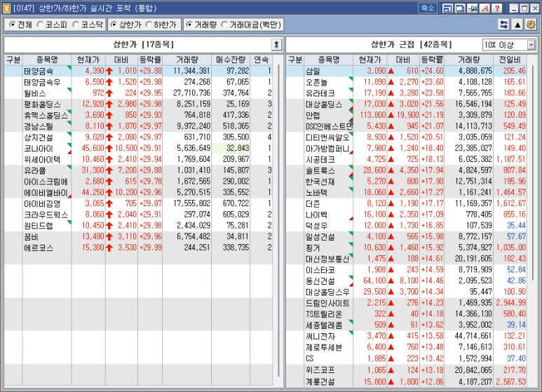The width and height of the screenshot is (542, 392).
Task: Select the 위즈코프 row
Action: [x=407, y=370]
